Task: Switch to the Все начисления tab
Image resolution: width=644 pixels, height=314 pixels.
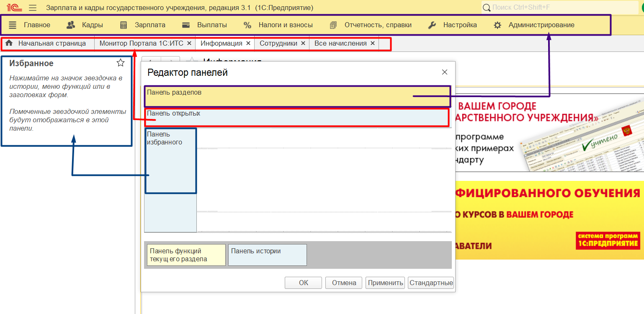Action: (x=340, y=44)
